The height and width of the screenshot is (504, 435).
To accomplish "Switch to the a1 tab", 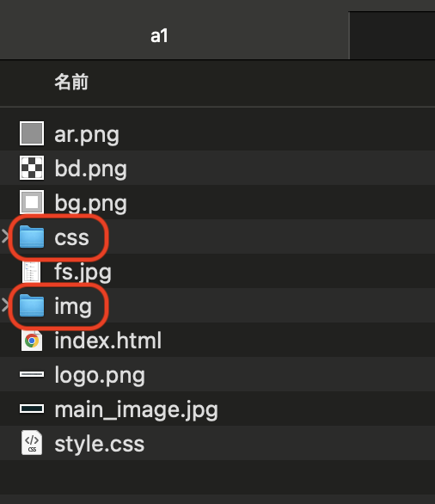I will coord(159,35).
